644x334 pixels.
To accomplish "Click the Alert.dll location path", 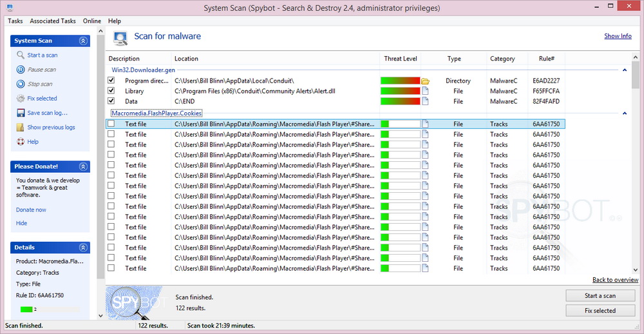I will 254,92.
